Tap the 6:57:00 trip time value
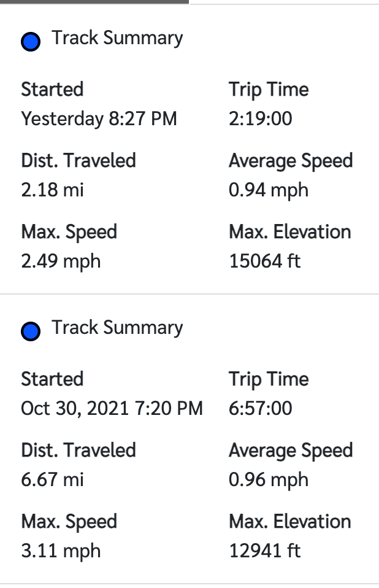Image resolution: width=379 pixels, height=588 pixels. point(260,408)
